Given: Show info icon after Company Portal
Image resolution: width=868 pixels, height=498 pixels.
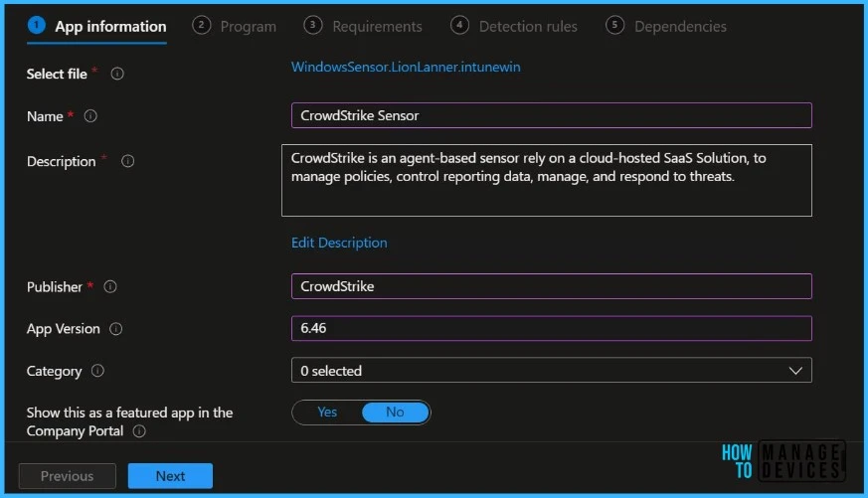Looking at the screenshot, I should [139, 431].
